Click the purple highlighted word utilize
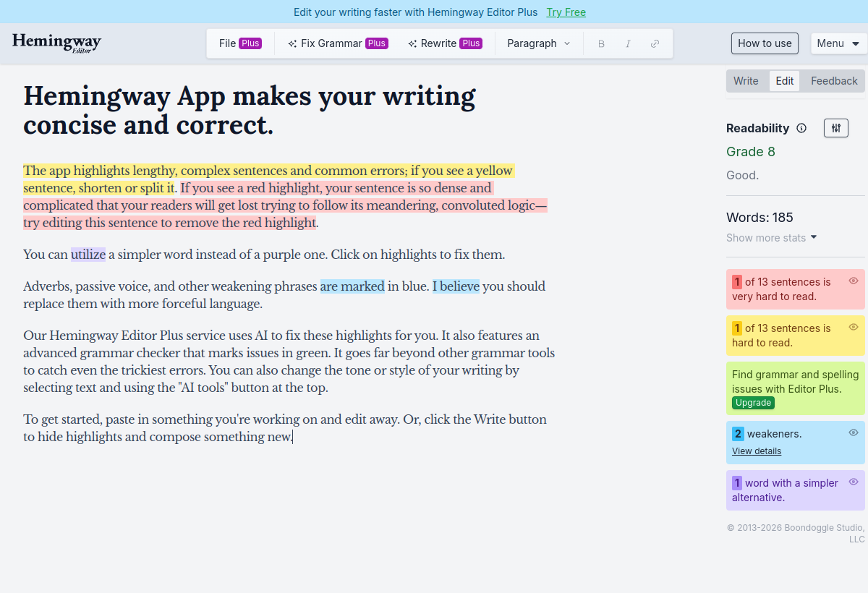This screenshot has height=593, width=868. pos(88,255)
